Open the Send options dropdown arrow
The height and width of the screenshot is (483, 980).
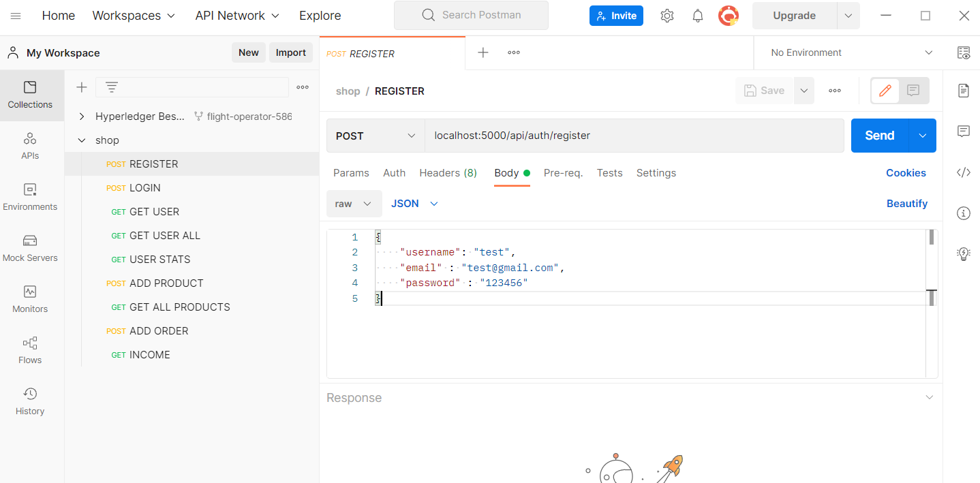[923, 136]
